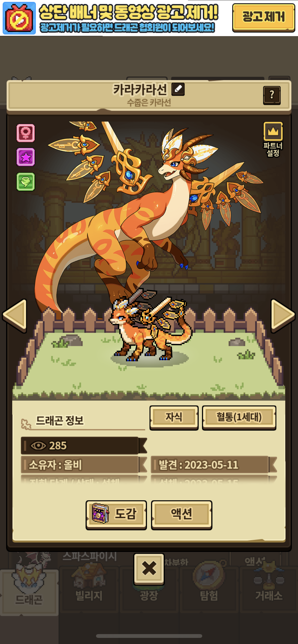Open the 거래소 trading post tab

coord(269,588)
